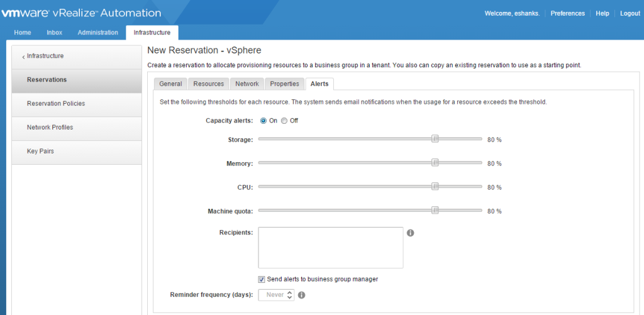Click info icon next to Reminder frequency
Screen dimensions: 644x315
[301, 294]
